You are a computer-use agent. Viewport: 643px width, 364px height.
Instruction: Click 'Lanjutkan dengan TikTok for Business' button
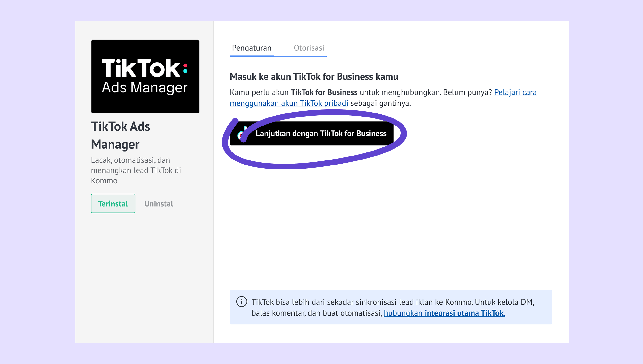(x=312, y=134)
